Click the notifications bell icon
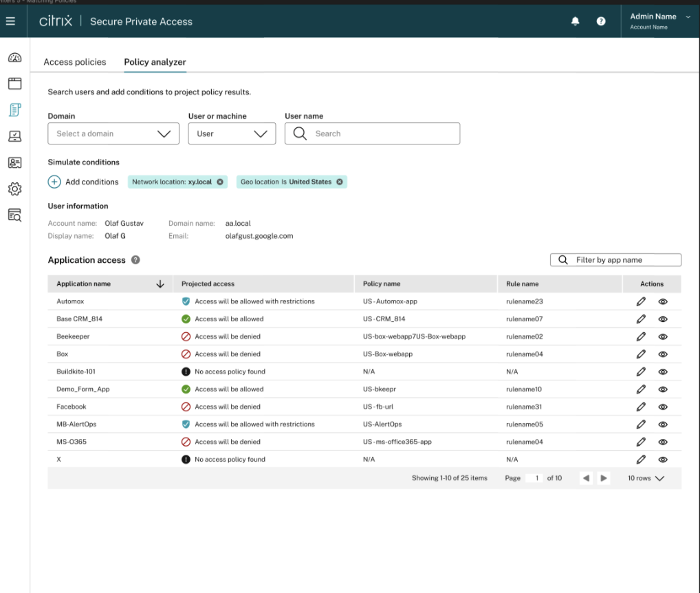Viewport: 700px width, 593px height. pos(576,21)
